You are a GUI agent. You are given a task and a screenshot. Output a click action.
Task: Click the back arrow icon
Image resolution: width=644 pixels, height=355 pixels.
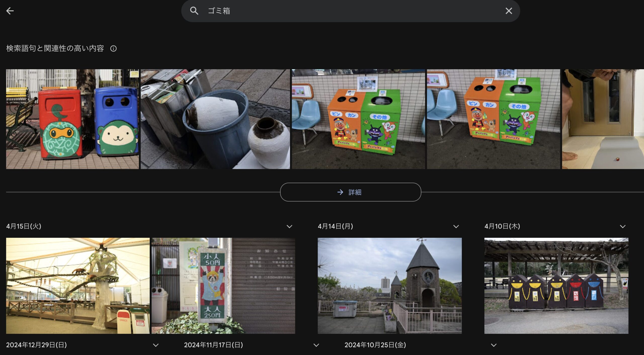pos(10,11)
